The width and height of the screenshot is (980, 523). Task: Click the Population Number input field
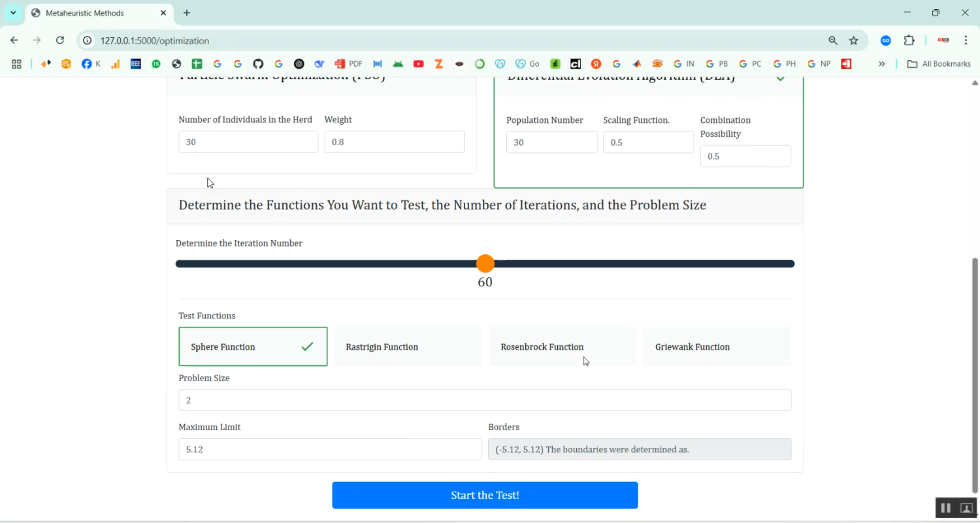[551, 143]
